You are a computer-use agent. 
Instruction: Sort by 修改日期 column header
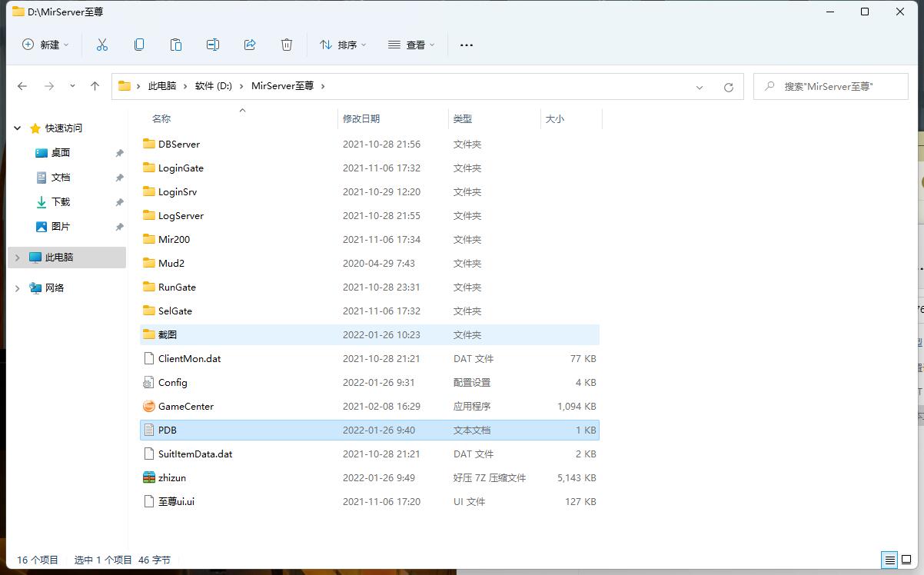[361, 118]
